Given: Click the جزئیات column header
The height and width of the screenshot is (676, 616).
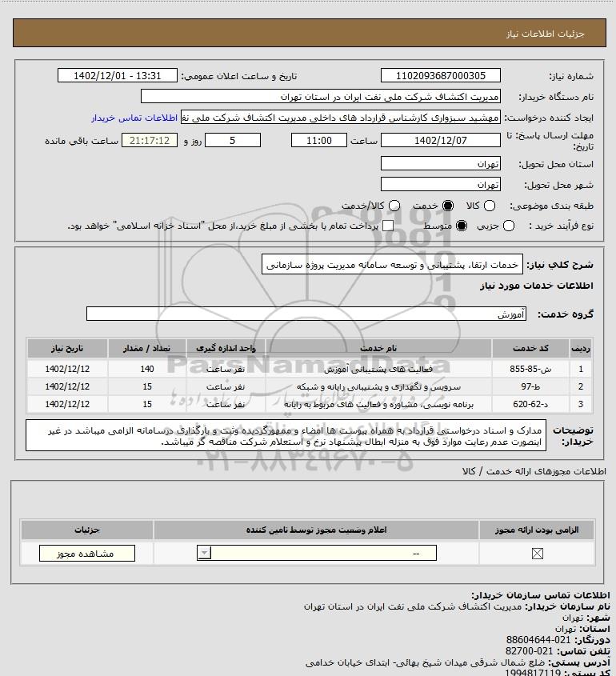Looking at the screenshot, I should pos(87,530).
